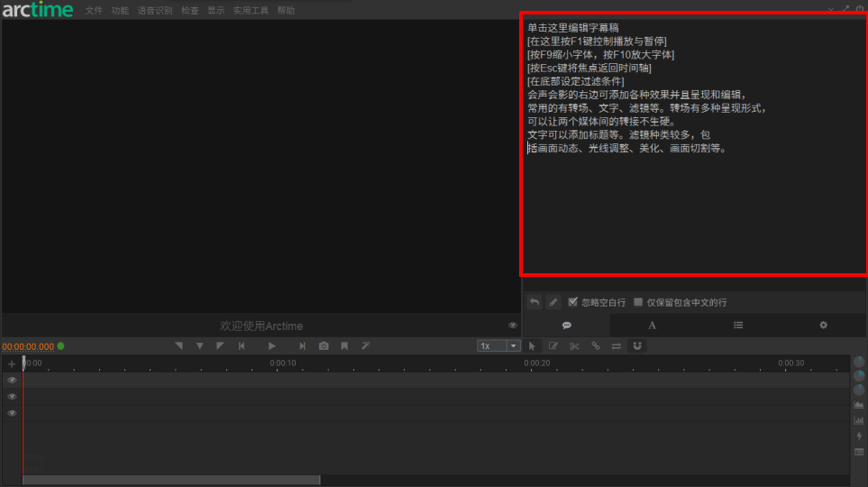
Task: Toggle visibility of the first timeline track
Action: coord(12,381)
